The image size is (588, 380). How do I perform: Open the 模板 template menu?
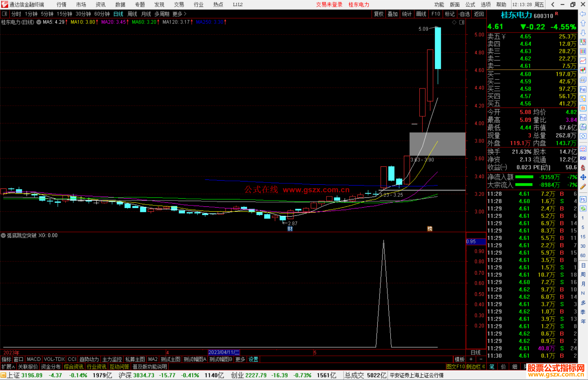tap(460, 359)
